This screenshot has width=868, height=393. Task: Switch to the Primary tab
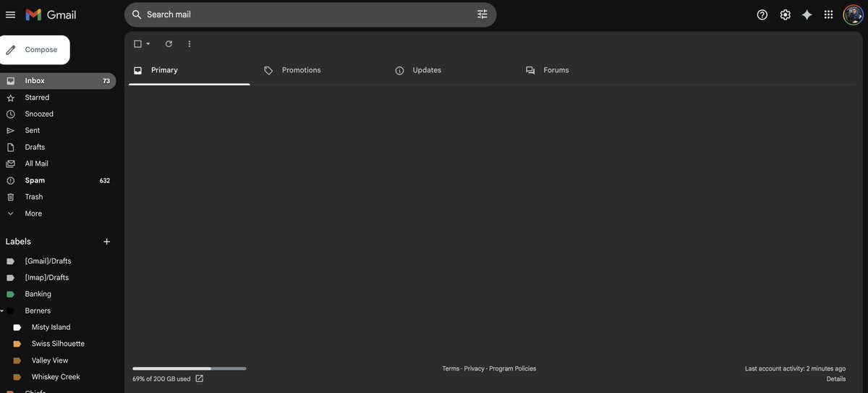(190, 70)
